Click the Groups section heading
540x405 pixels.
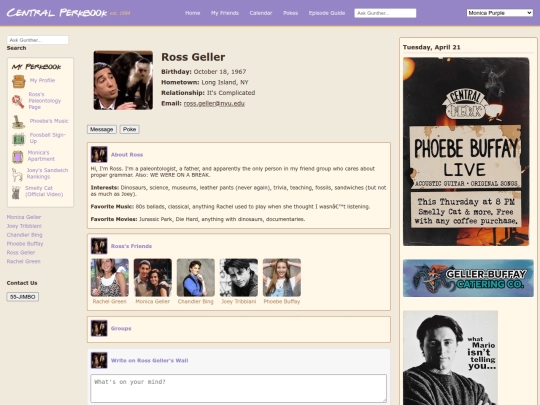click(121, 328)
